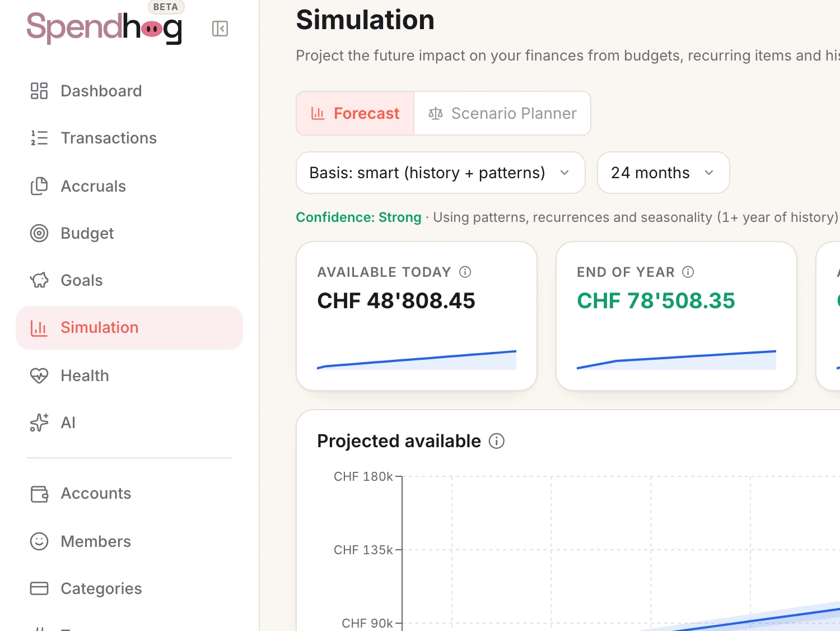840x631 pixels.
Task: Click chevron on 24 months dropdown
Action: click(x=709, y=173)
